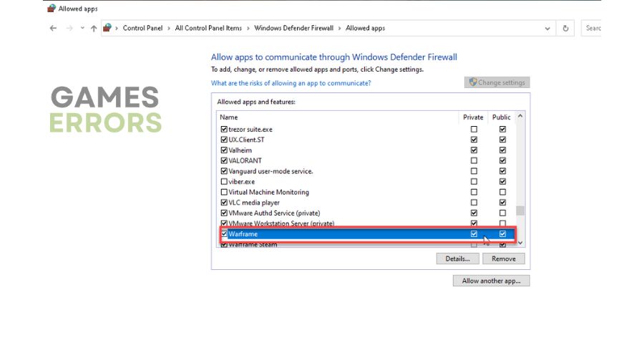Enable Private for Virtual Machine Monitoring

pos(474,192)
